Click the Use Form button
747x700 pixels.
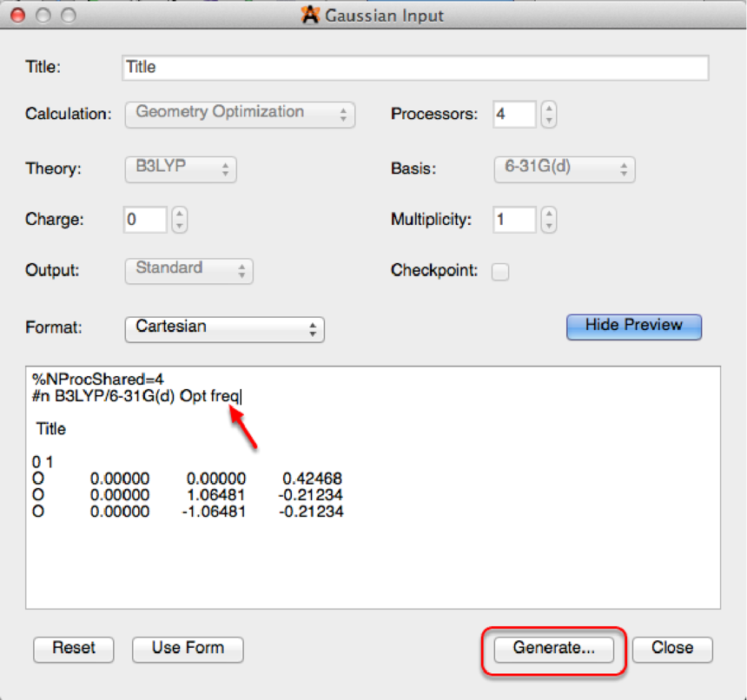click(188, 649)
